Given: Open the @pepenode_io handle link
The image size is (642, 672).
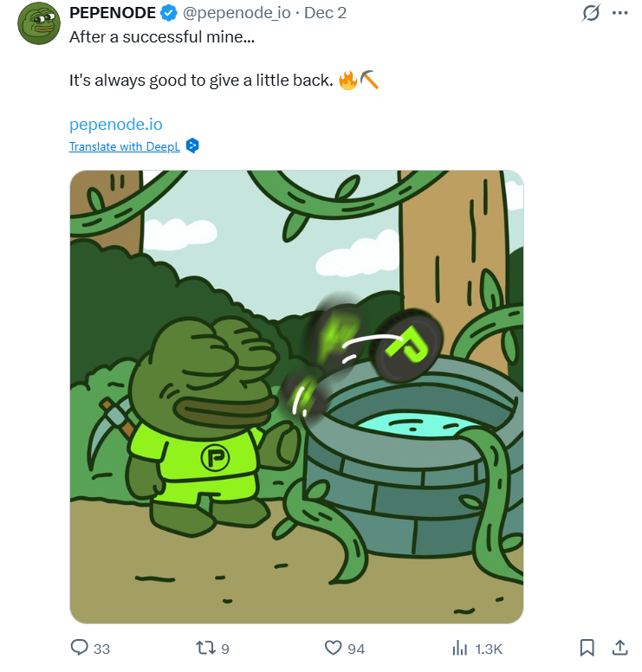Looking at the screenshot, I should 237,14.
